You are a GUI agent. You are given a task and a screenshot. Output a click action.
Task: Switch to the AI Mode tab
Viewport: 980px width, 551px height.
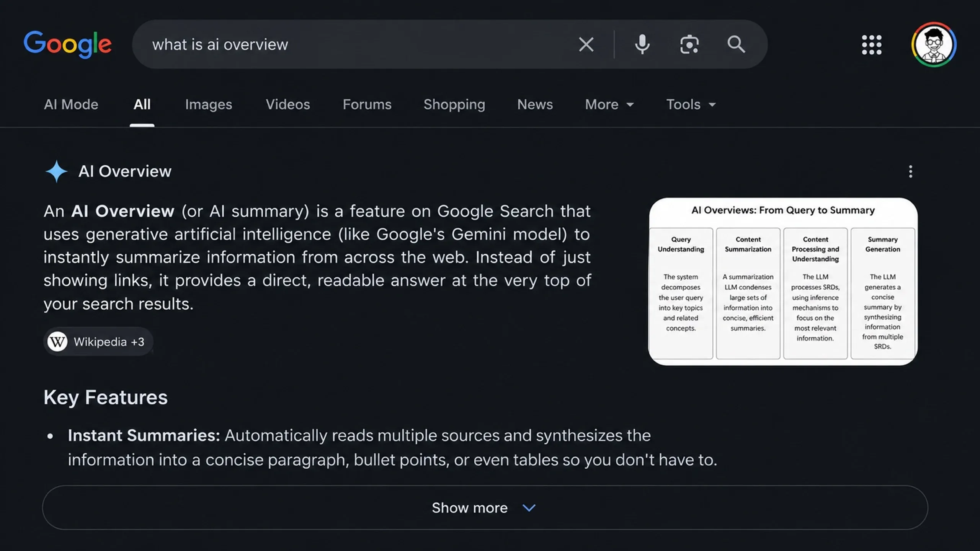coord(71,104)
